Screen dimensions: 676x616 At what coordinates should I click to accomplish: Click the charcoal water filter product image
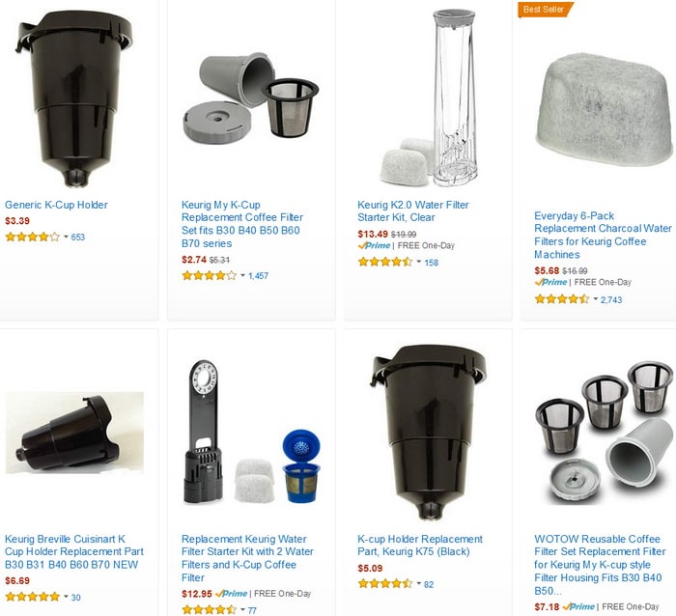tap(604, 110)
